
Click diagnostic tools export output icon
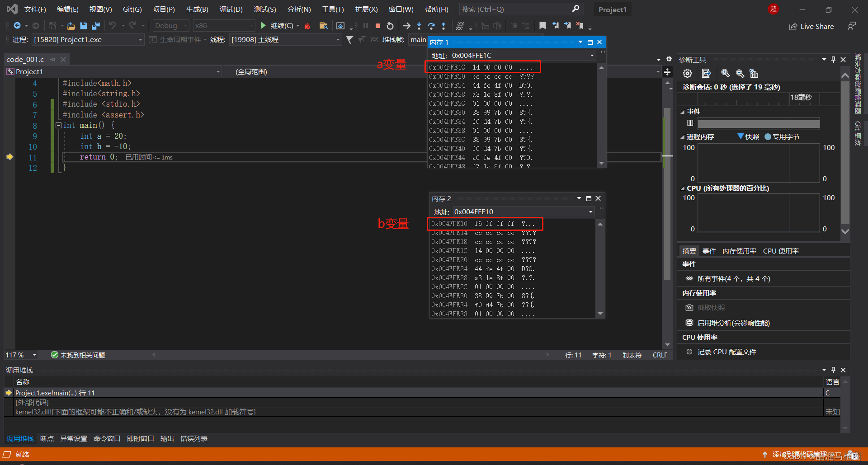[706, 73]
